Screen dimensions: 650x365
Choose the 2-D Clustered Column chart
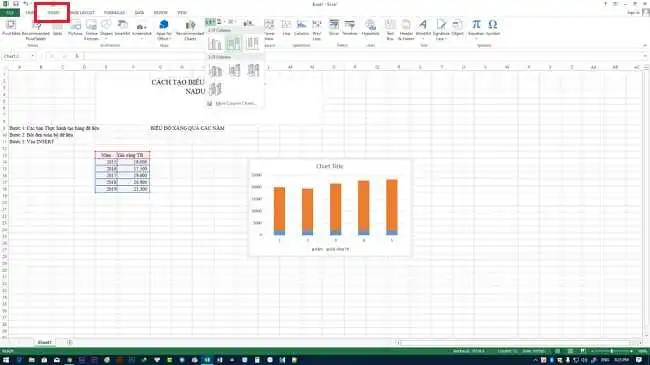[x=215, y=43]
